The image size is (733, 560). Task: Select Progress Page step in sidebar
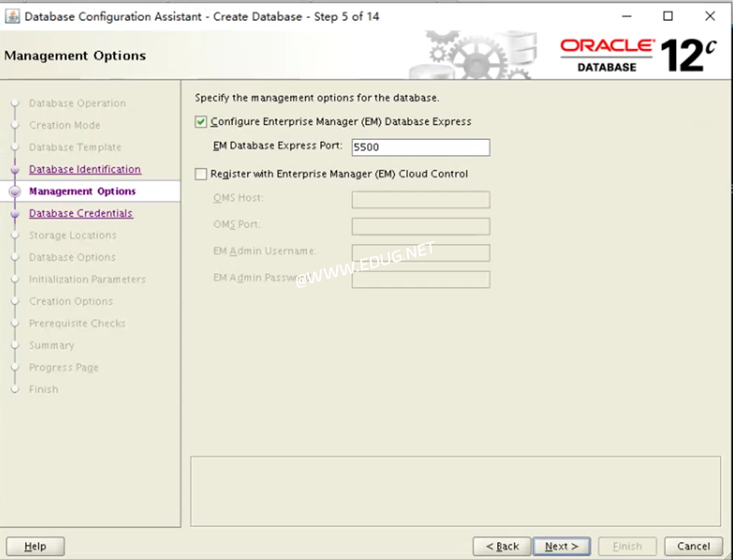(x=63, y=367)
